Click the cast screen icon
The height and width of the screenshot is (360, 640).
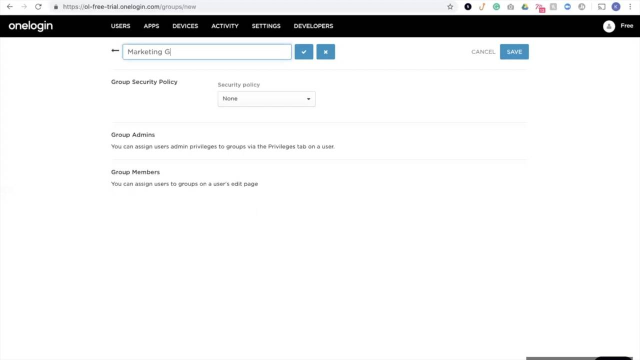[x=602, y=7]
